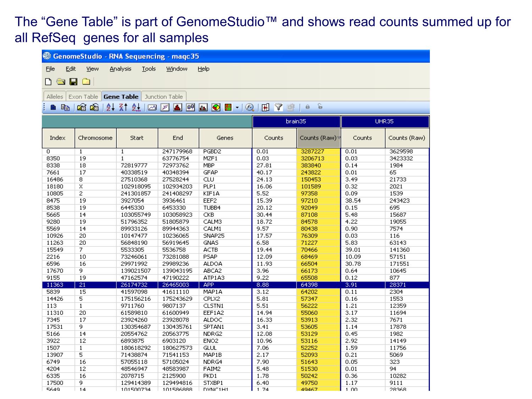The image size is (532, 399).
Task: Open the Edit menu
Action: [71, 69]
